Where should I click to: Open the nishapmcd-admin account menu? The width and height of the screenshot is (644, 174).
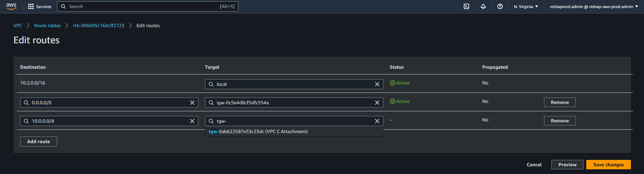pyautogui.click(x=593, y=6)
